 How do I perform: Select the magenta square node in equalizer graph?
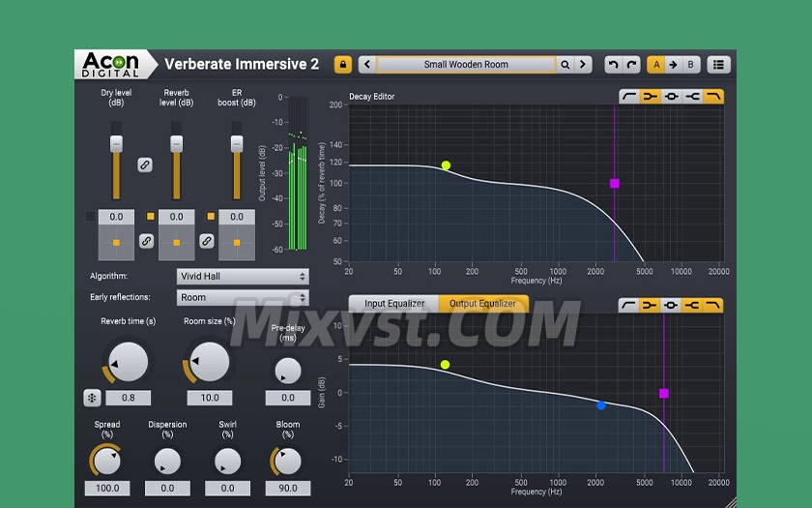664,394
